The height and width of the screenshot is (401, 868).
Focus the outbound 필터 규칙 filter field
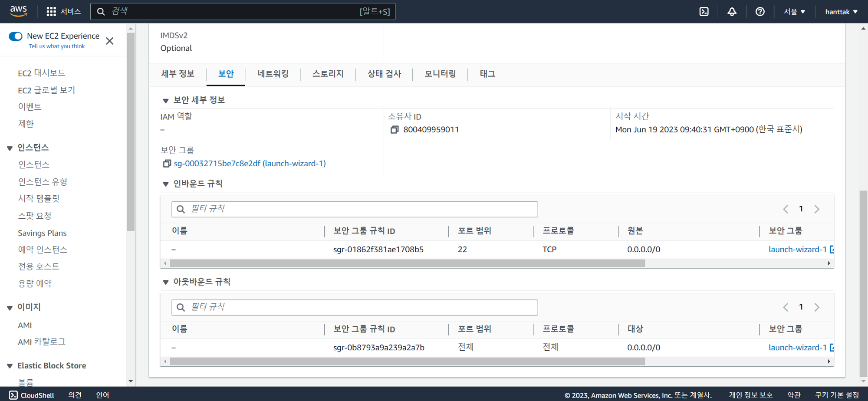pos(355,307)
